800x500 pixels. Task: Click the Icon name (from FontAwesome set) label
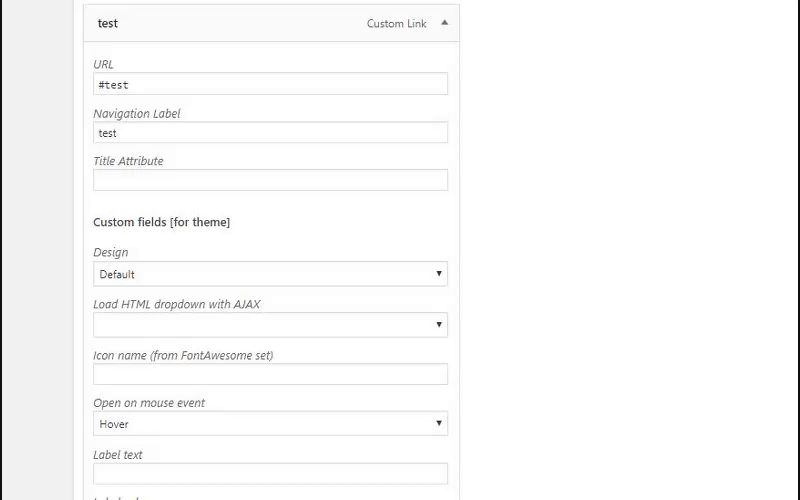tap(183, 355)
